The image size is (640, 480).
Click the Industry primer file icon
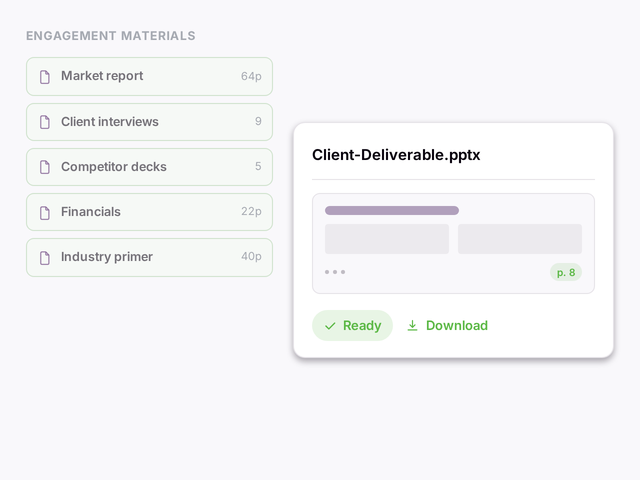[x=45, y=258]
